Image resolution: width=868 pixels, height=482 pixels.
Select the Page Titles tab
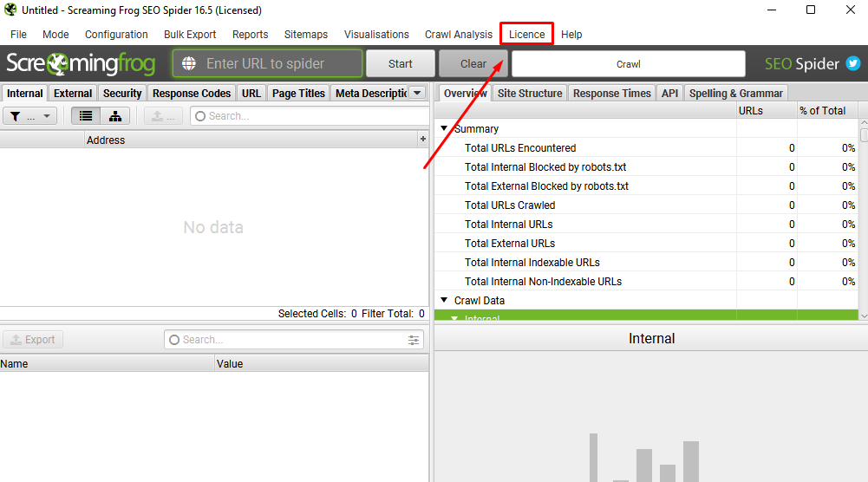point(298,93)
